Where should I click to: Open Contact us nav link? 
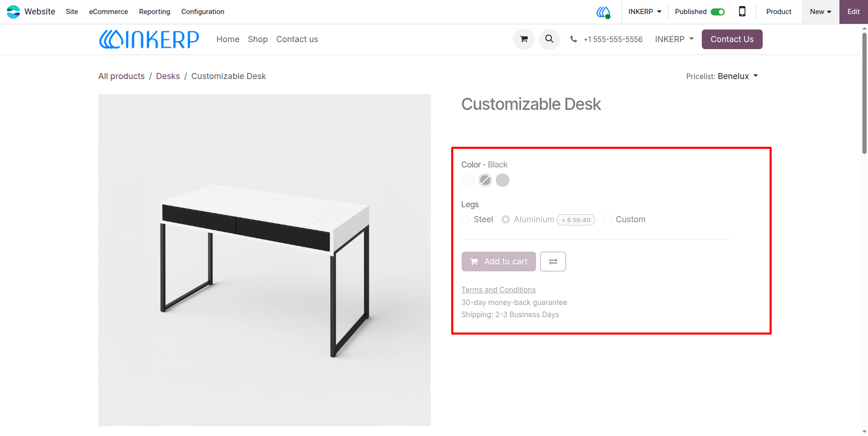[297, 39]
